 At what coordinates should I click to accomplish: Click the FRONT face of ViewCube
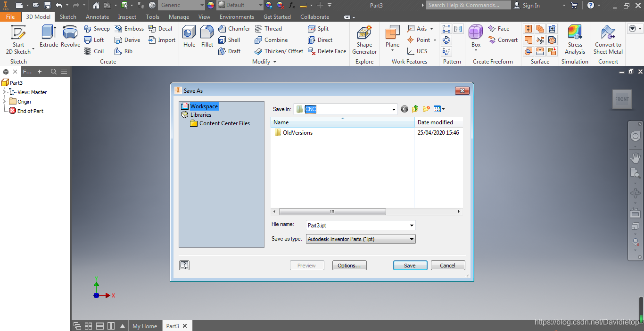pyautogui.click(x=622, y=99)
